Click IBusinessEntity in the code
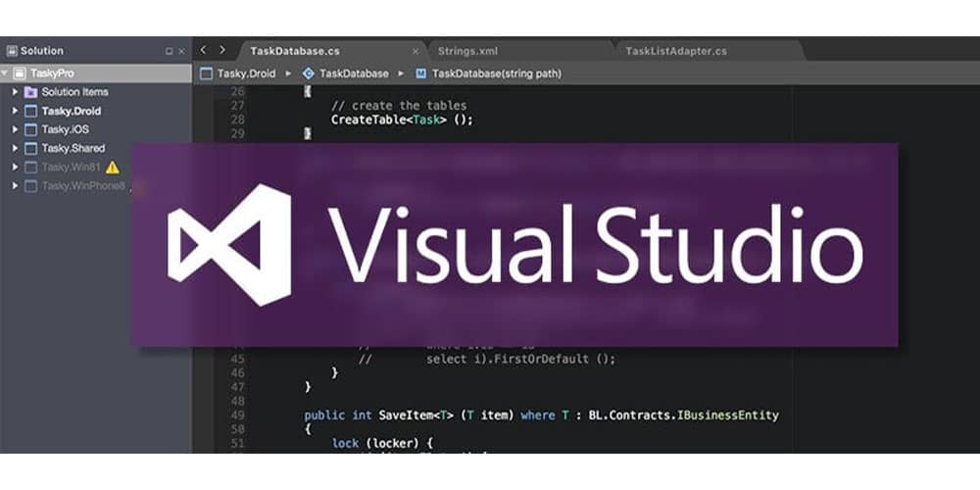This screenshot has width=980, height=490. [x=728, y=415]
